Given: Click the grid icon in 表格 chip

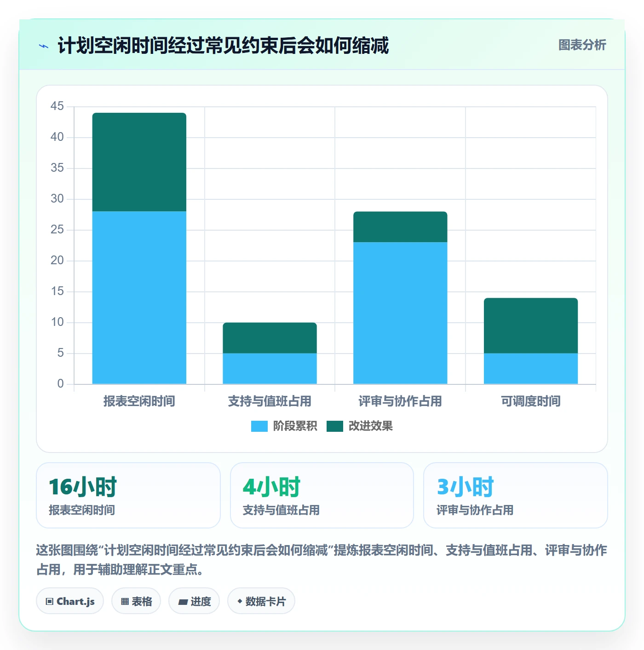Looking at the screenshot, I should [125, 602].
